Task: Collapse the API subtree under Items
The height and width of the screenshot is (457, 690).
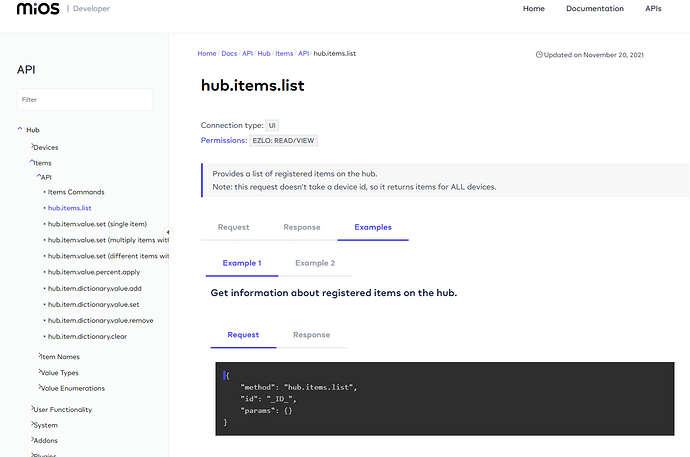Action: click(x=39, y=176)
